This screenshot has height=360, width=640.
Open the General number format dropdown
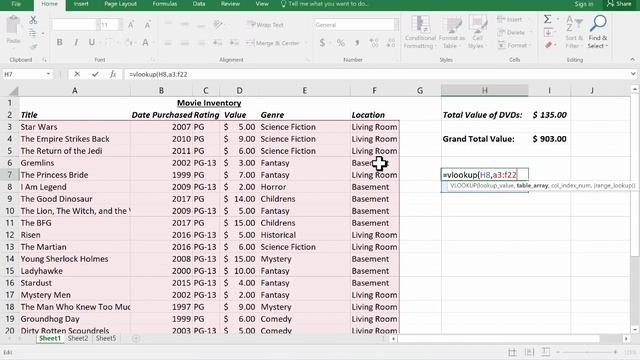(396, 25)
